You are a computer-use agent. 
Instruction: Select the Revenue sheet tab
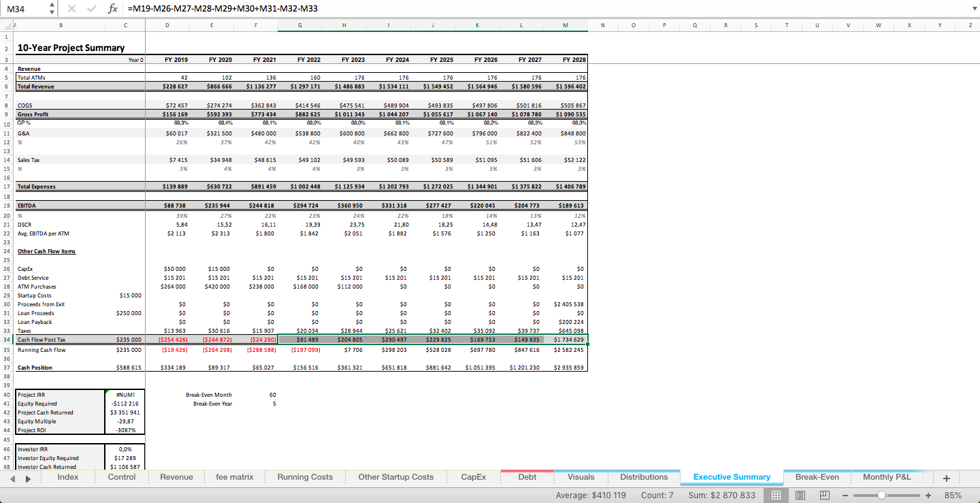[x=176, y=477]
